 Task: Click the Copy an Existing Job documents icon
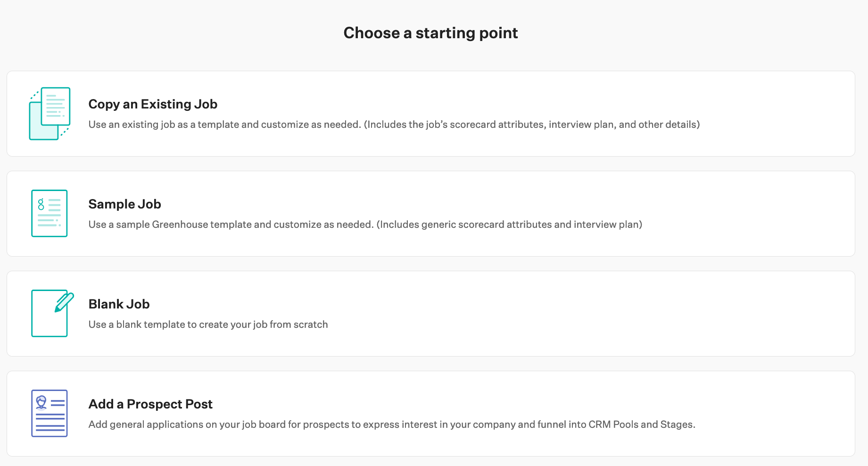click(x=49, y=113)
